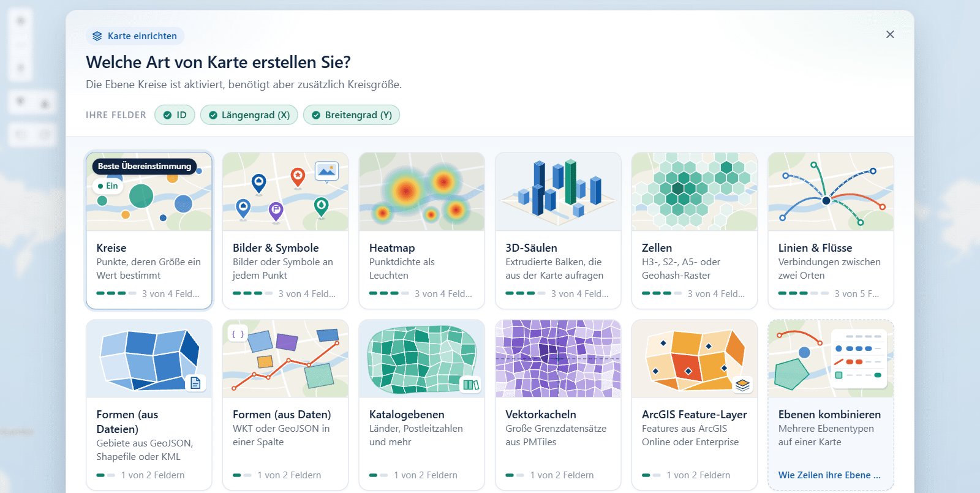
Task: Select the Vektorkacheln card
Action: (558, 405)
